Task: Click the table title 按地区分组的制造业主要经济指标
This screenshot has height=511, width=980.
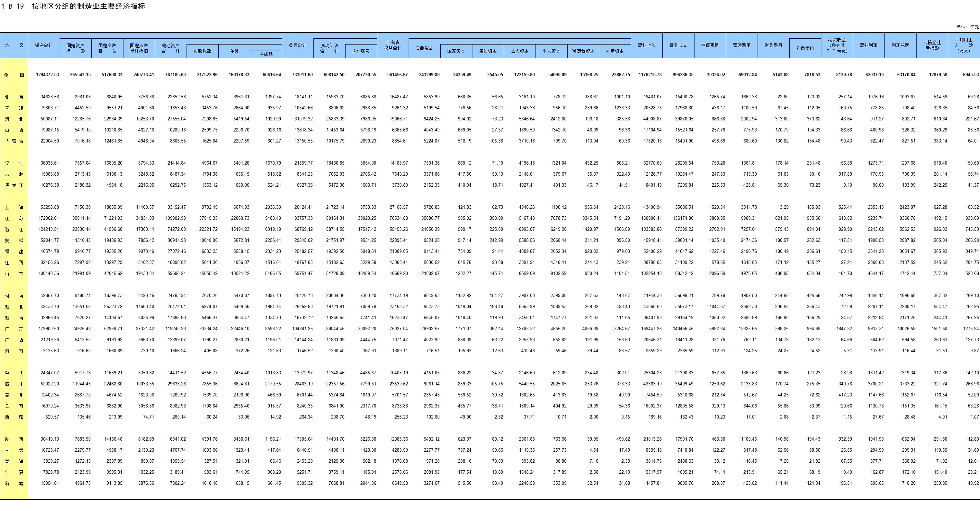Action: pyautogui.click(x=88, y=6)
